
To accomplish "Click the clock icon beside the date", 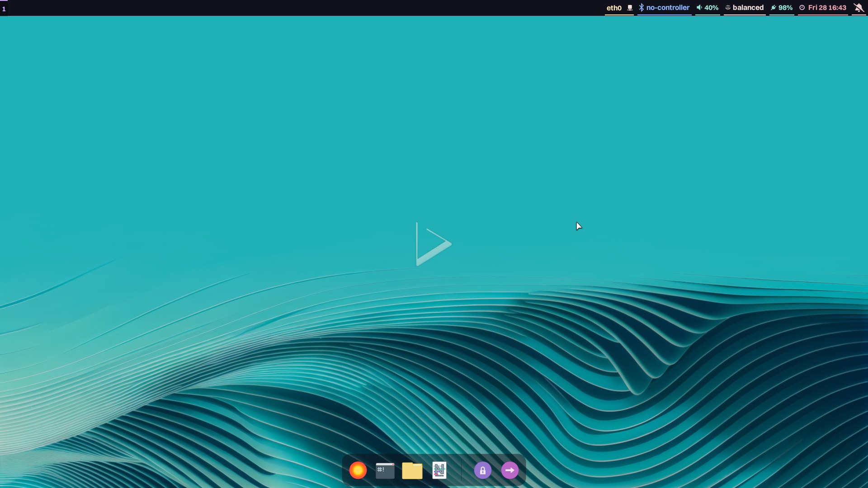I will [802, 8].
